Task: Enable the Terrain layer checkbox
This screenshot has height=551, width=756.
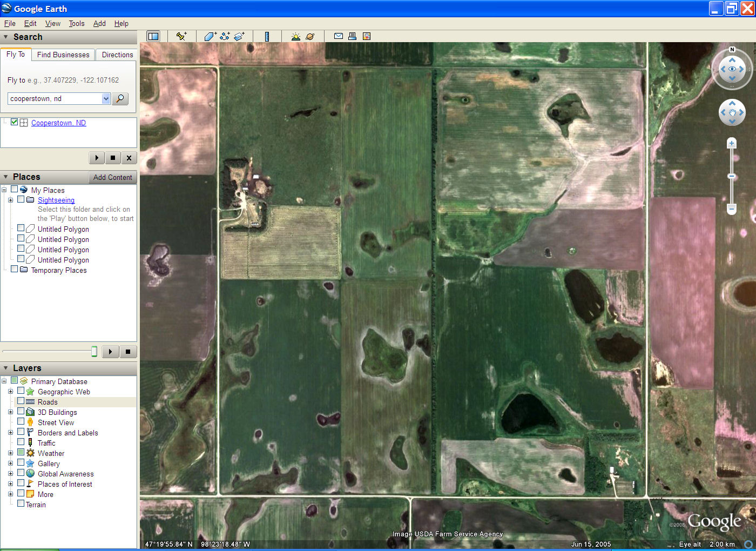Action: point(21,504)
